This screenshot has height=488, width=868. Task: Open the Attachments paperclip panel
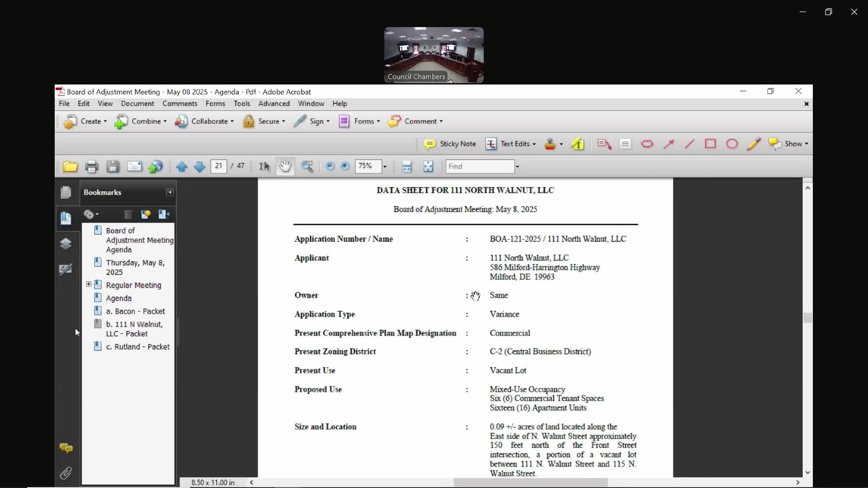[66, 473]
